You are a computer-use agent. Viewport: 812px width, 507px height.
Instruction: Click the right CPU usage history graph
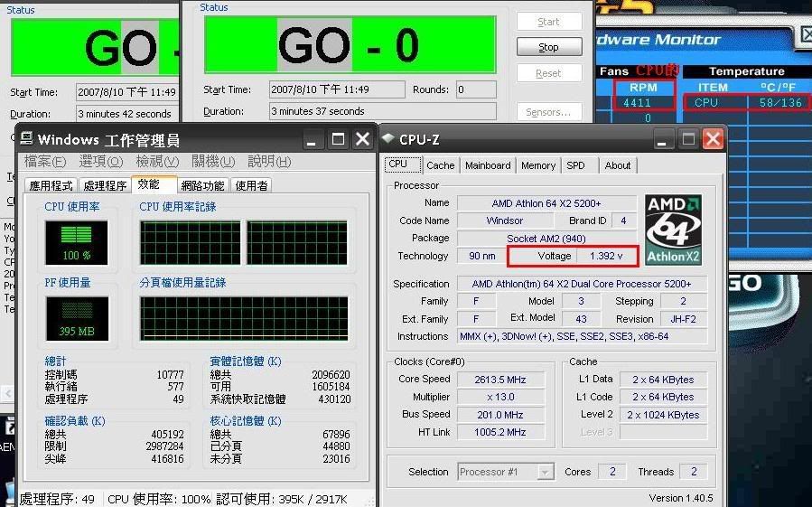pyautogui.click(x=297, y=242)
